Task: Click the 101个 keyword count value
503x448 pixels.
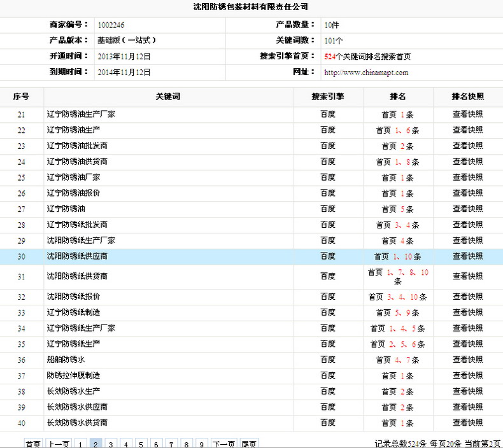Action: point(333,41)
